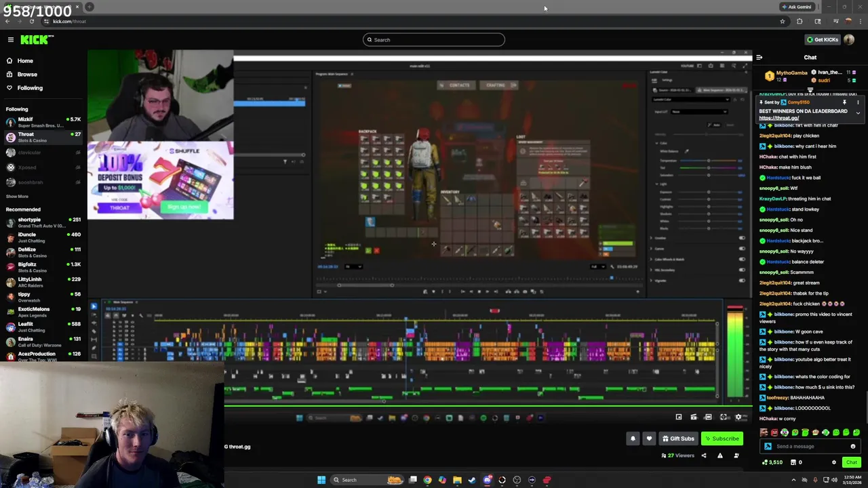Image resolution: width=868 pixels, height=488 pixels.
Task: Open clip creation icon on video
Action: click(693, 418)
